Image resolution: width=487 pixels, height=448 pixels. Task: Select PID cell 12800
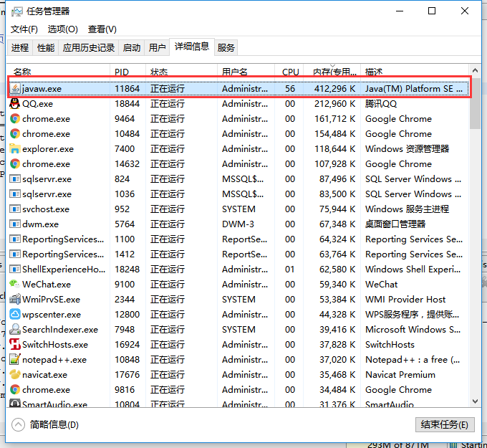coord(127,314)
